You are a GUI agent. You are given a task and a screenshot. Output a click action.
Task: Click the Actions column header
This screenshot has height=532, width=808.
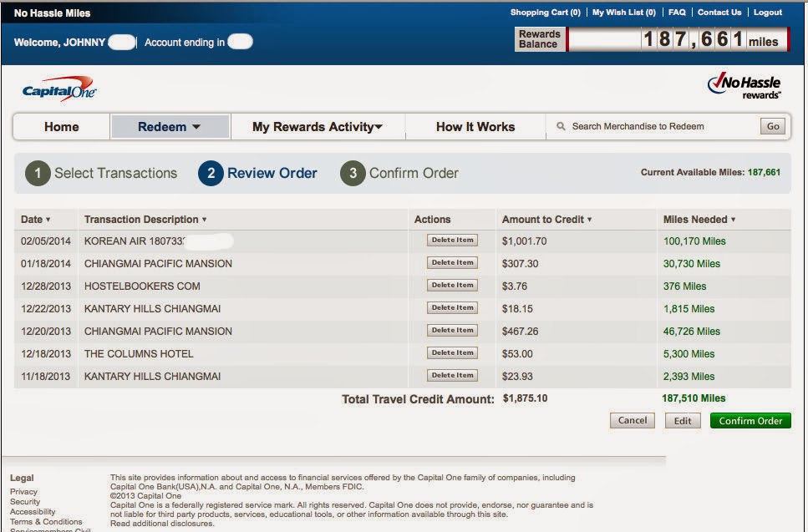pos(432,220)
